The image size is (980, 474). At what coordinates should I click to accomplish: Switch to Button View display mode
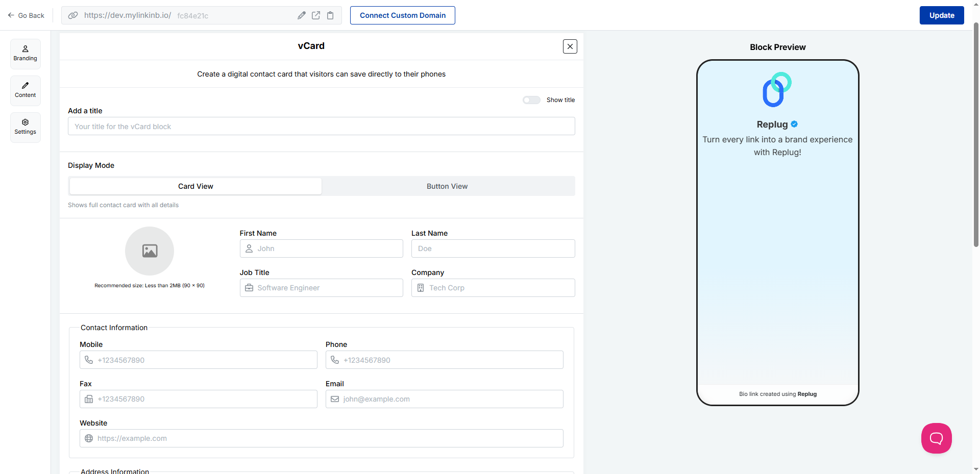pos(447,186)
